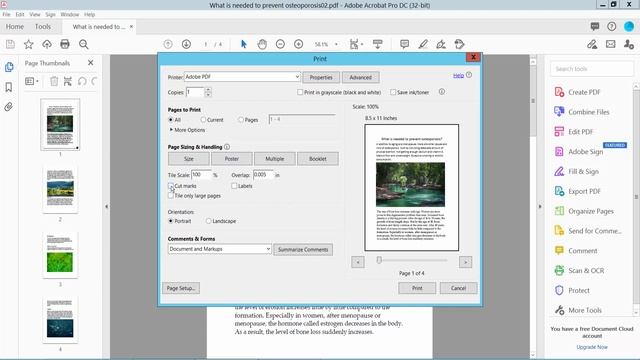Enable Save ink/toner checkbox
Screen dimensions: 640x360
pyautogui.click(x=393, y=92)
